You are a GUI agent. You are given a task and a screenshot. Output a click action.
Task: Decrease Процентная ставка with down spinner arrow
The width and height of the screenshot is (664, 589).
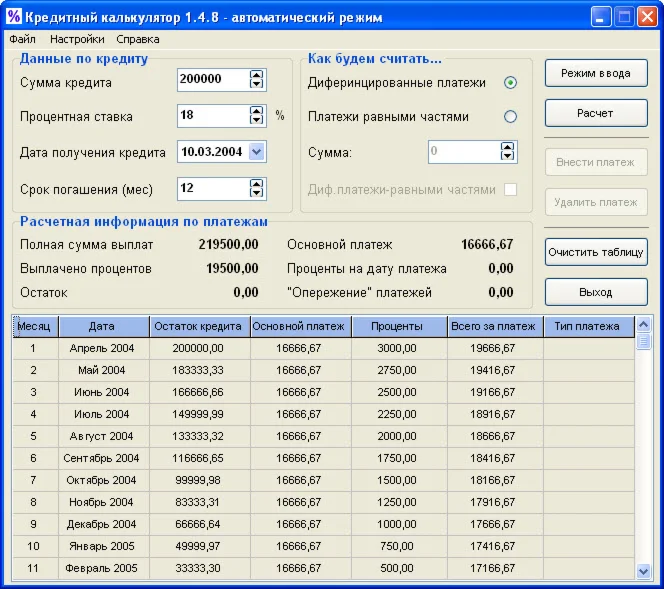point(257,121)
